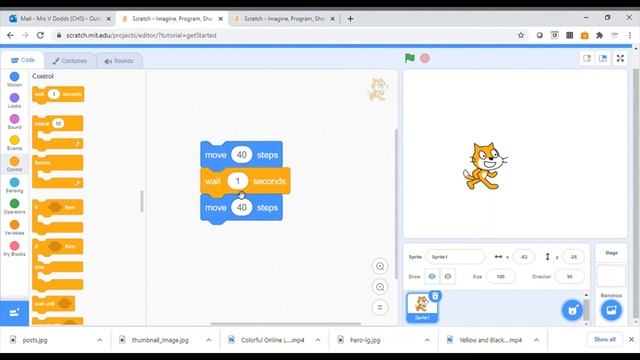Select the Control block category
The image size is (640, 360).
tap(14, 164)
